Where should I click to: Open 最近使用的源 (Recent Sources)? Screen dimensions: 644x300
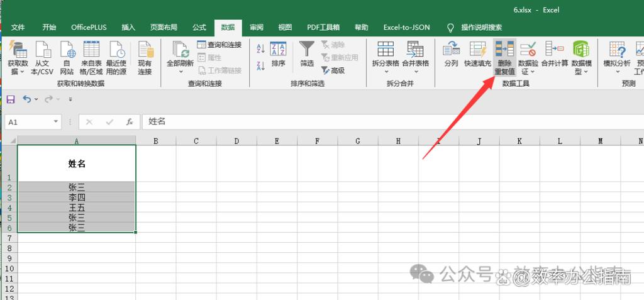[116, 57]
